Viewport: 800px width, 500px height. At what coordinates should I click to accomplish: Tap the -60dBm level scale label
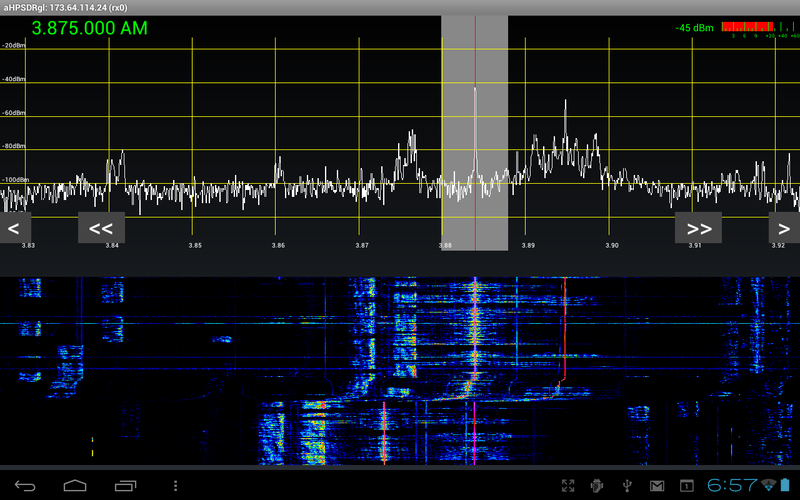point(13,113)
